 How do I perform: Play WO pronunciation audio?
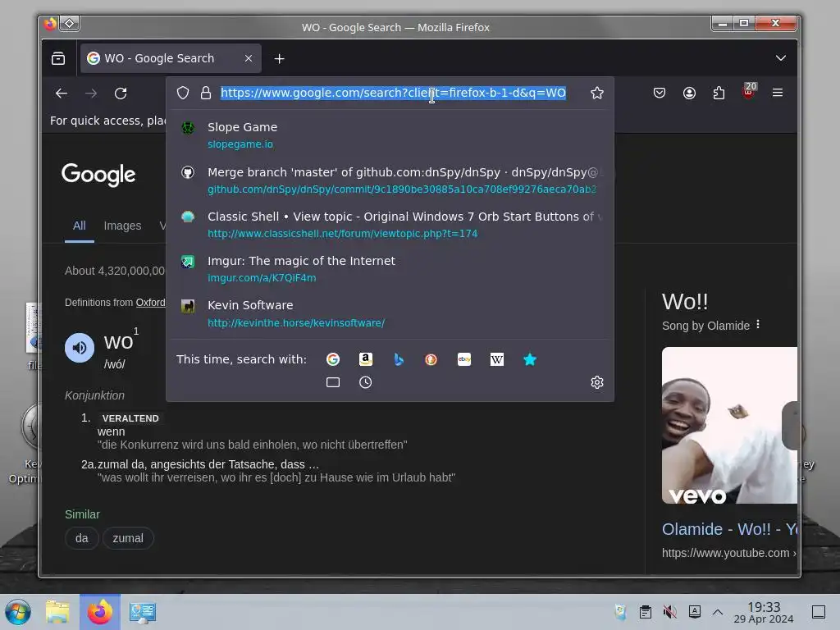pyautogui.click(x=80, y=348)
